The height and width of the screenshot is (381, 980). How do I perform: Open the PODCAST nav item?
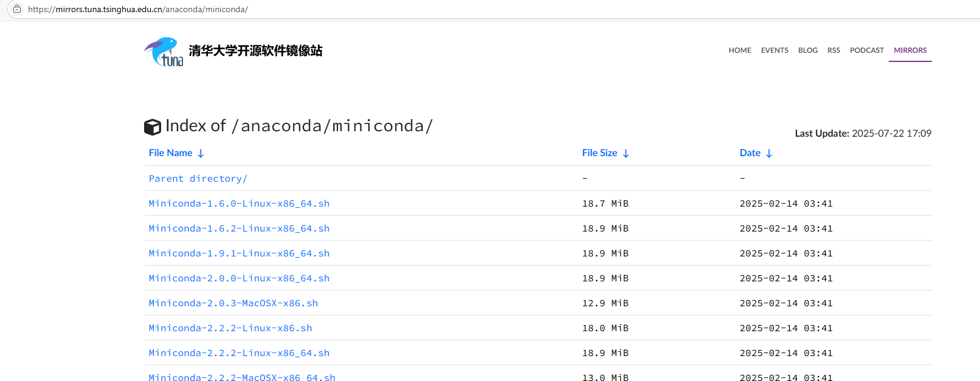coord(867,50)
